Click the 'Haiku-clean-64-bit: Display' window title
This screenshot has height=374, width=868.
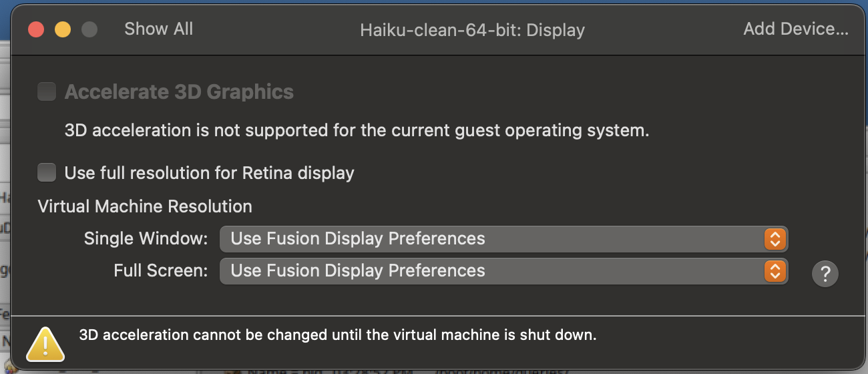tap(472, 30)
